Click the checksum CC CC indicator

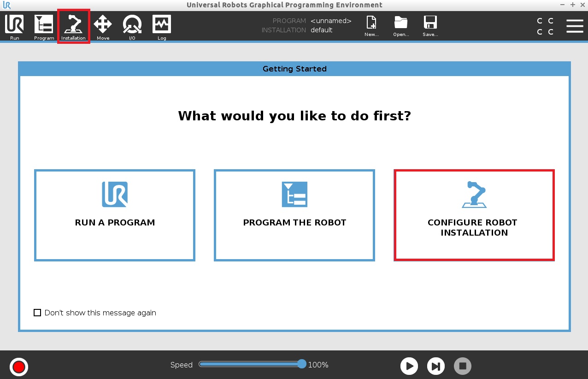(545, 26)
